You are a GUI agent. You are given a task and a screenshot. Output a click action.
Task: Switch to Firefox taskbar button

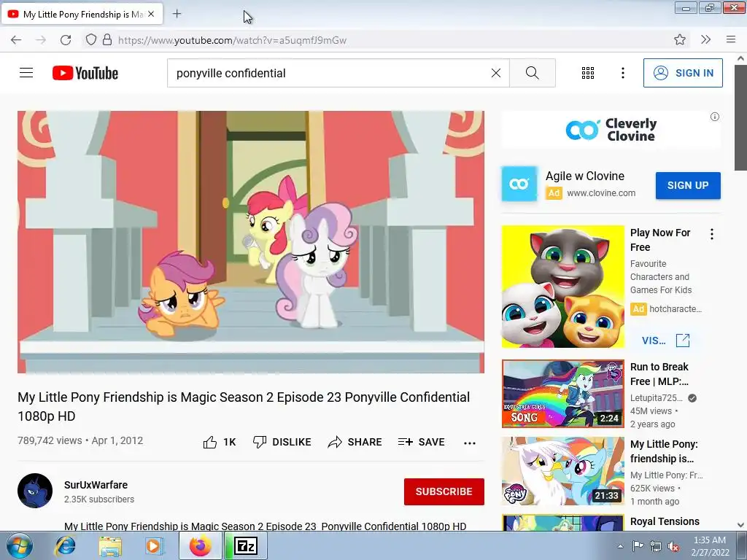coord(201,545)
